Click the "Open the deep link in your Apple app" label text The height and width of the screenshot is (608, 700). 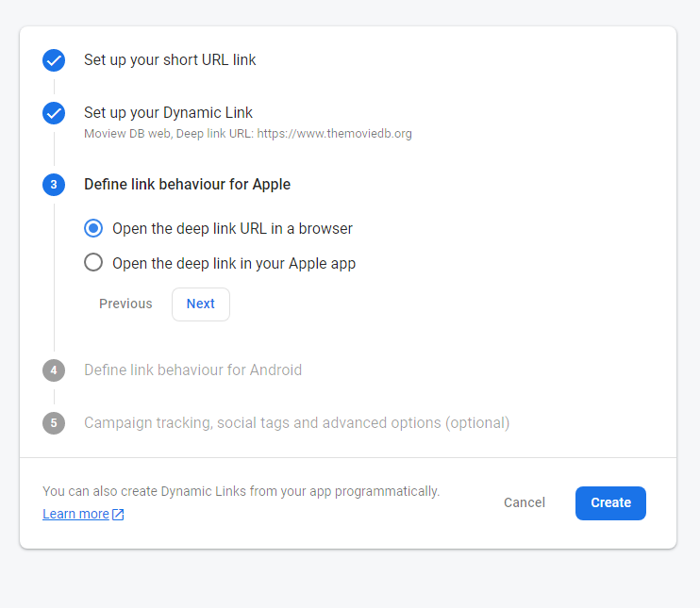click(x=234, y=263)
